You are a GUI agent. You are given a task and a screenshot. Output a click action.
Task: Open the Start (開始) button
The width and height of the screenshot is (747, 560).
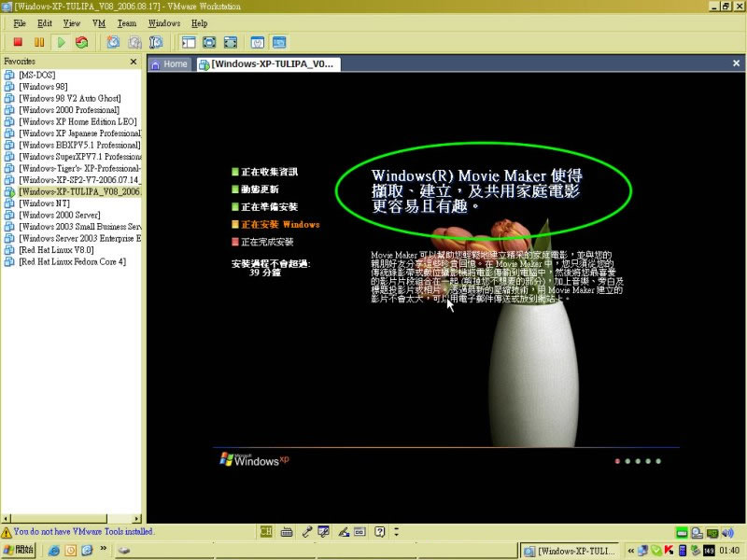(x=19, y=550)
